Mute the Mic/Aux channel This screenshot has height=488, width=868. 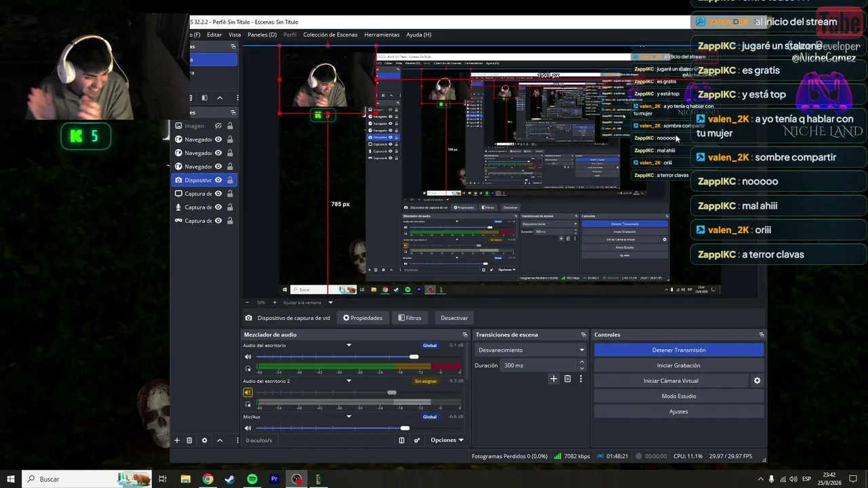248,428
